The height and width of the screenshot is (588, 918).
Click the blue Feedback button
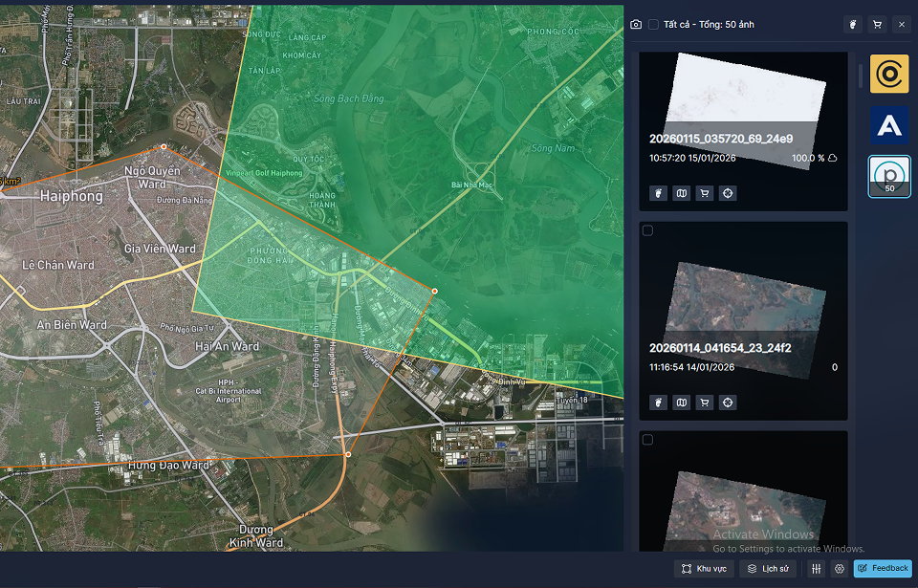(883, 569)
